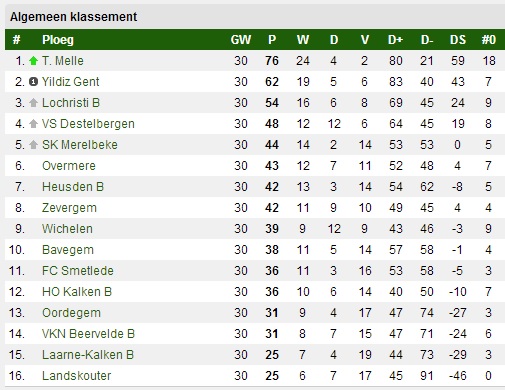This screenshot has height=390, width=505.
Task: Open the Heusden B team link
Action: point(73,187)
